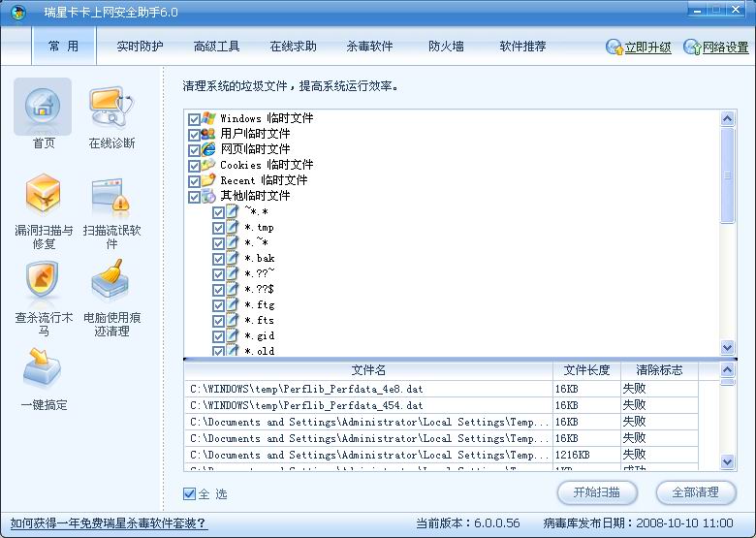Open 扫描流氓软件 rogue software scan icon
Image resolution: width=756 pixels, height=538 pixels.
pyautogui.click(x=111, y=195)
